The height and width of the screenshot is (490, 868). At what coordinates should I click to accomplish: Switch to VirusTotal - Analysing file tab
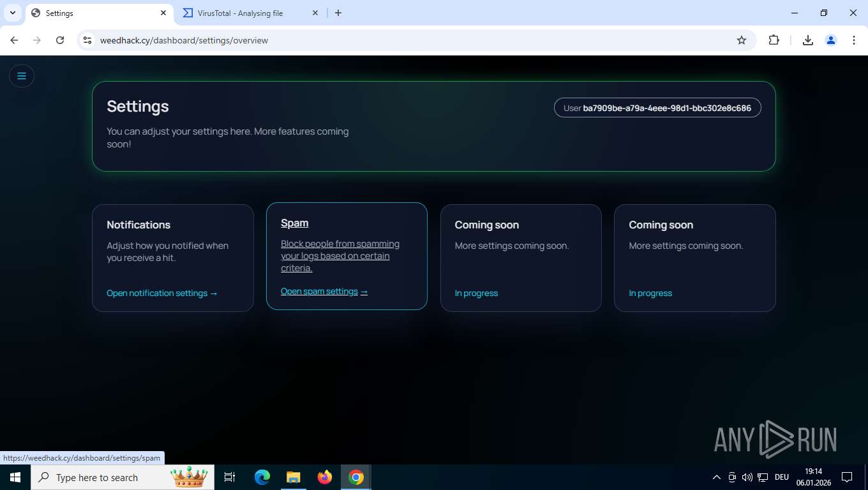251,13
